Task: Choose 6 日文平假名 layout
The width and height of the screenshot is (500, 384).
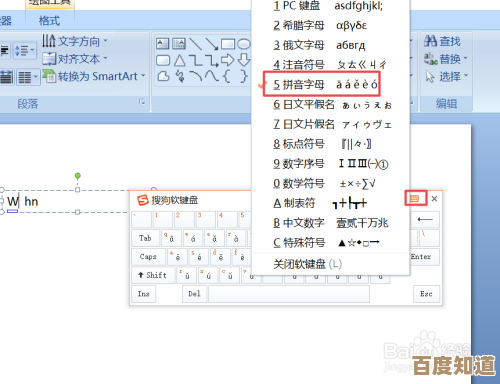Action: coord(330,105)
